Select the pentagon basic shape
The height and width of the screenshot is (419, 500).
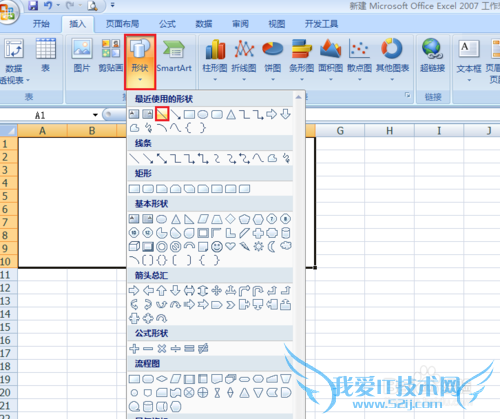[x=244, y=219]
